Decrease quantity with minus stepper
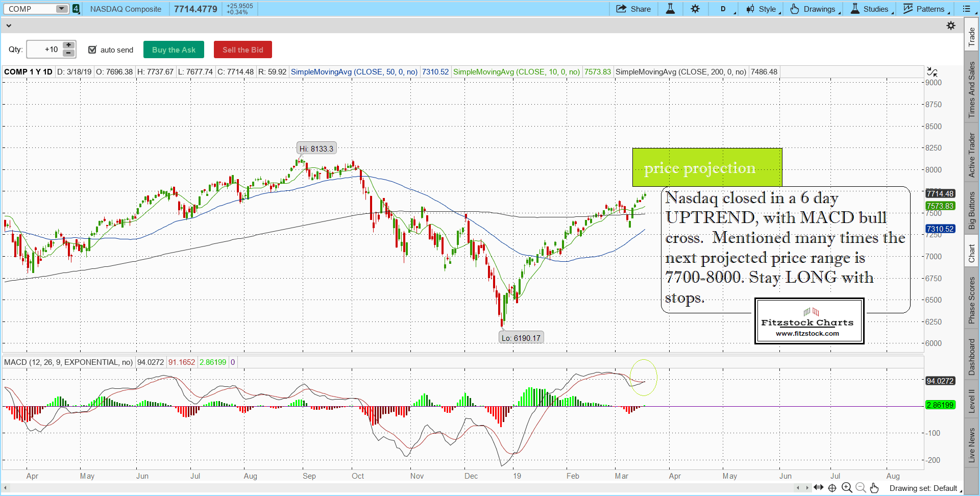Image resolution: width=980 pixels, height=496 pixels. click(68, 53)
